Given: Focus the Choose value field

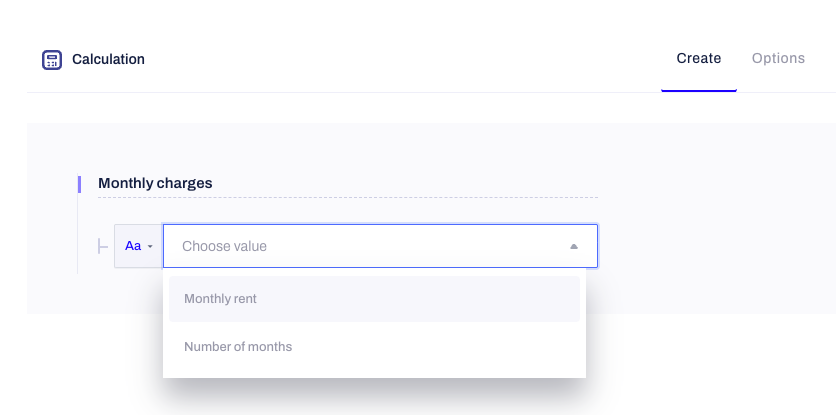Looking at the screenshot, I should (x=380, y=246).
